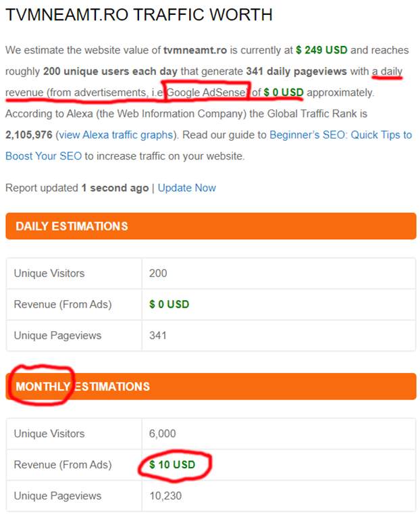Select the Unique Visitors label in daily table
Screen dimensions: 420x515
click(49, 273)
